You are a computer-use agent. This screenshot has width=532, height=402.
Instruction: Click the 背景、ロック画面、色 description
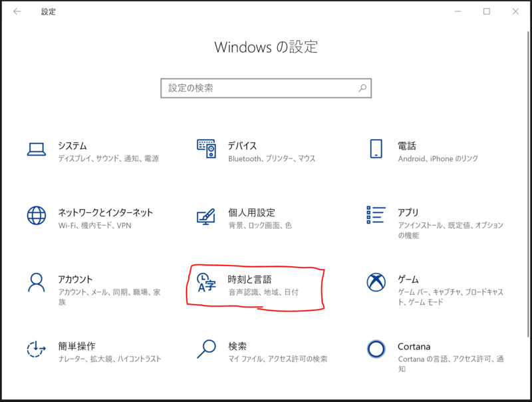pos(260,226)
